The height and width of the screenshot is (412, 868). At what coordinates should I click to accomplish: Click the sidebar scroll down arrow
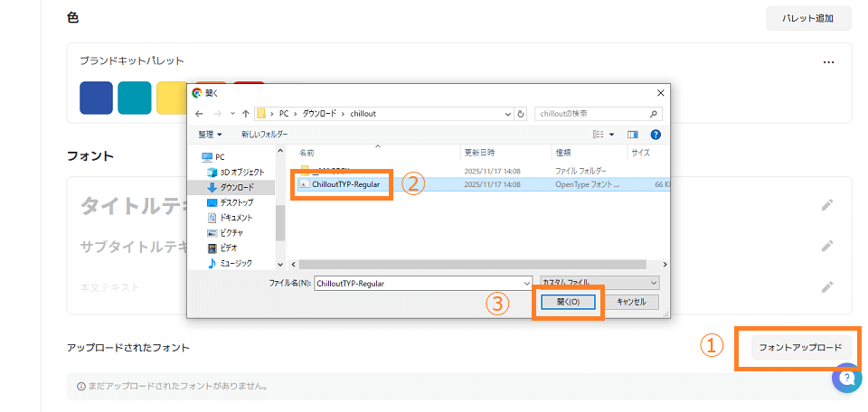point(280,265)
